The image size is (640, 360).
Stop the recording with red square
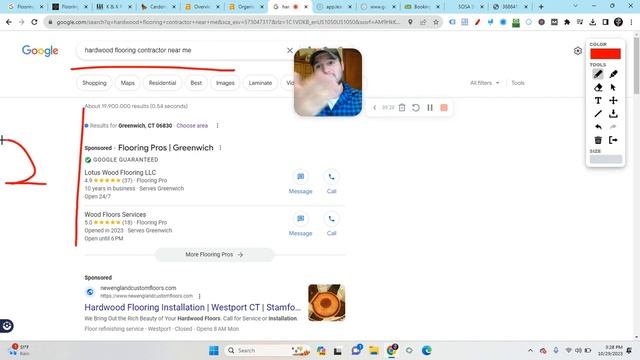click(444, 107)
